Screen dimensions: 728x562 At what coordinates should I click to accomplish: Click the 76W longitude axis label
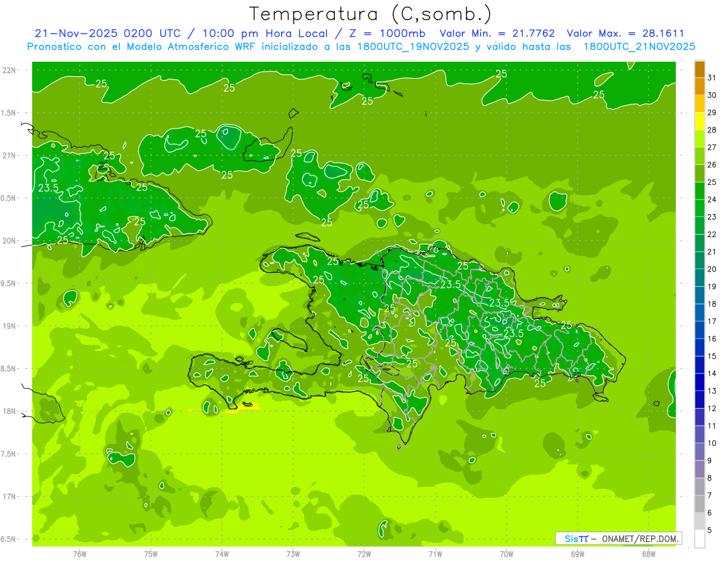pos(79,554)
